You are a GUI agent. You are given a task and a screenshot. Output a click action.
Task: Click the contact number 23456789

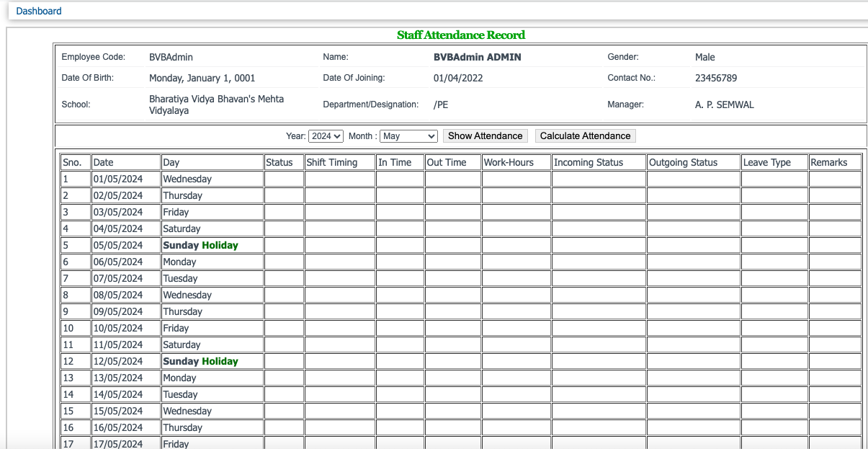716,78
